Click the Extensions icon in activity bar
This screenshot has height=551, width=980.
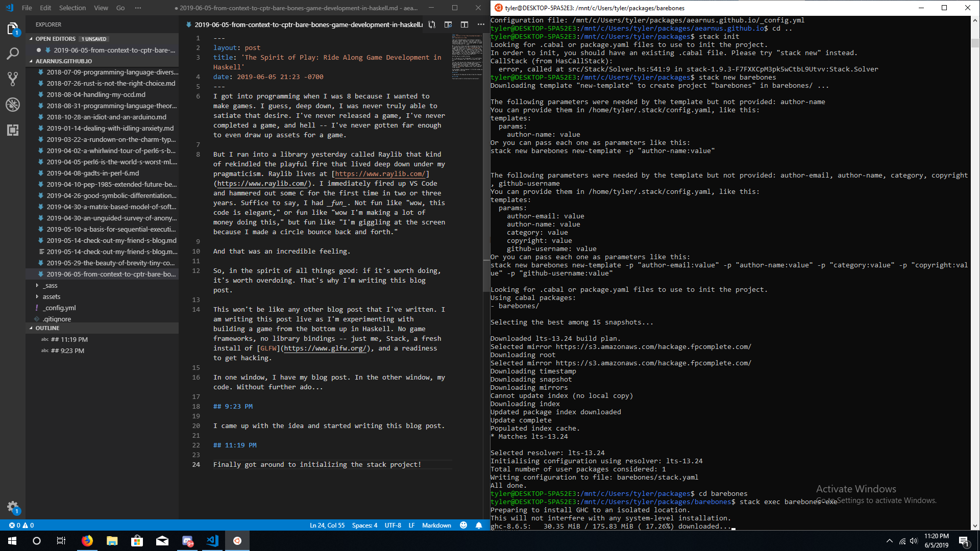(x=13, y=130)
